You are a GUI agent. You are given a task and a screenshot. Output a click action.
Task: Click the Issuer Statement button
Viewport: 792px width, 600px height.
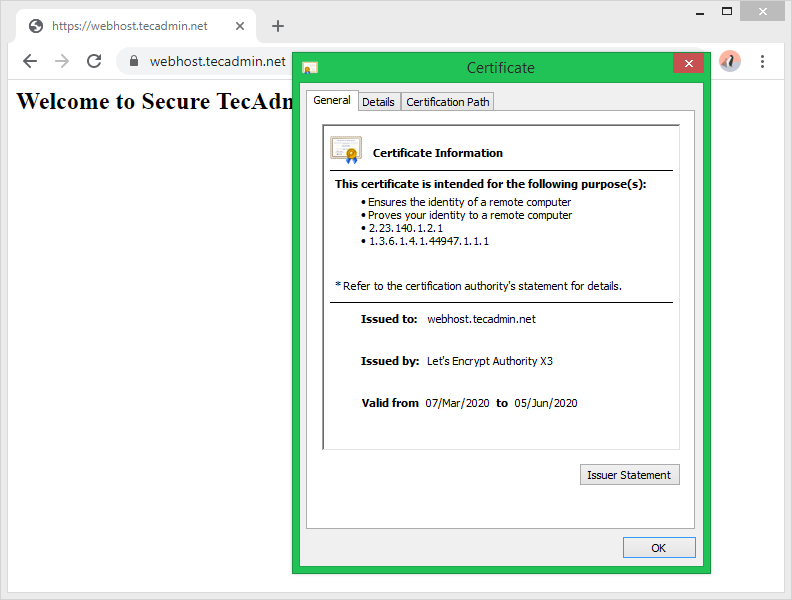[x=629, y=475]
